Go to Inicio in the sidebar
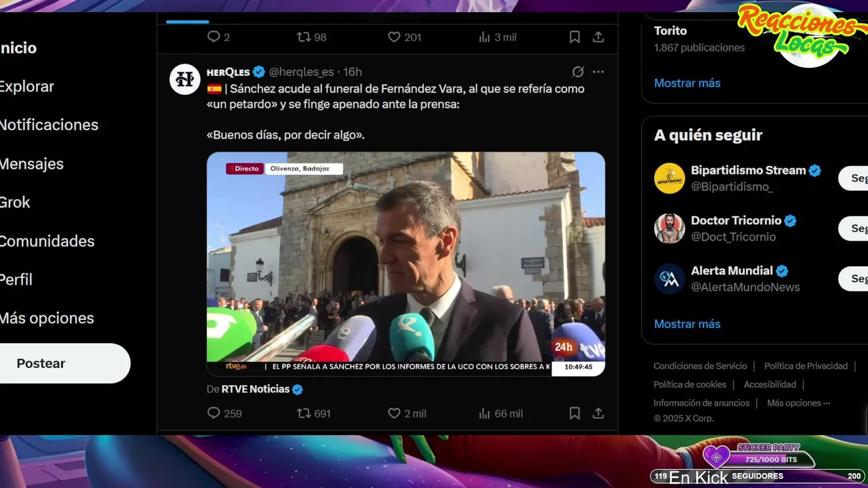The image size is (868, 488). pos(18,48)
